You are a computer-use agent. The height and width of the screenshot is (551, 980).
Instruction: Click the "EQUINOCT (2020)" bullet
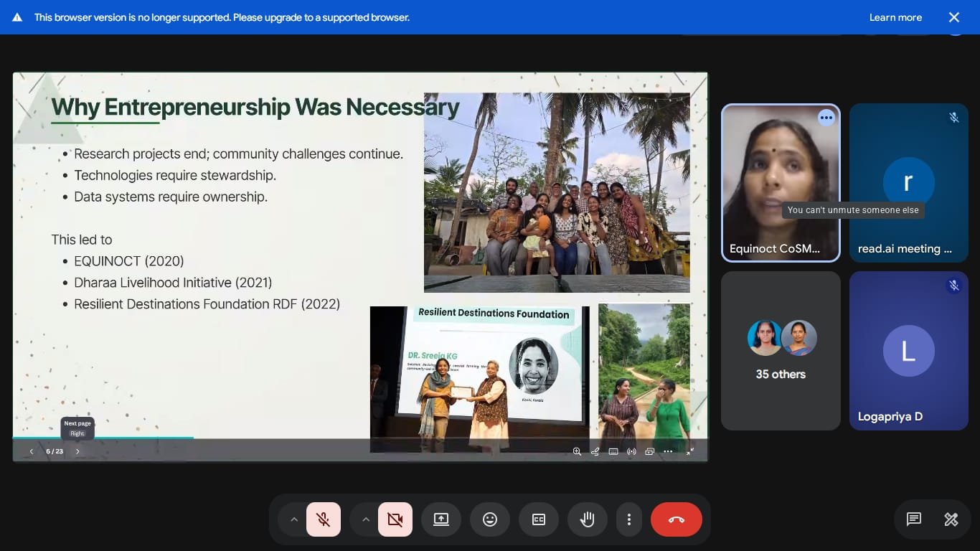click(129, 261)
